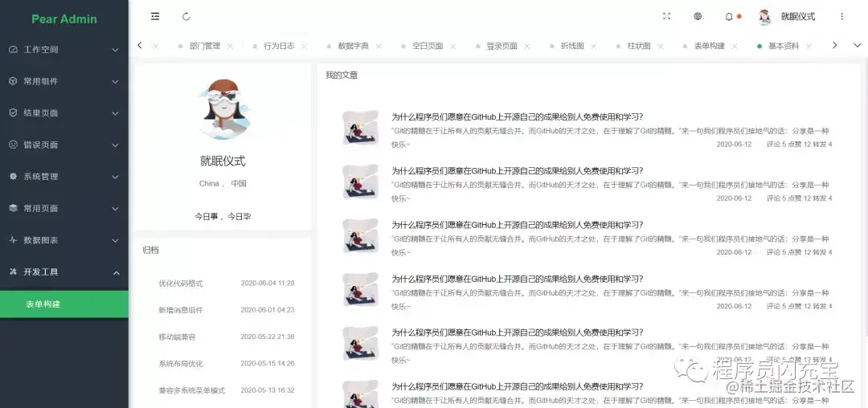Click the Pear Admin logo

[64, 18]
